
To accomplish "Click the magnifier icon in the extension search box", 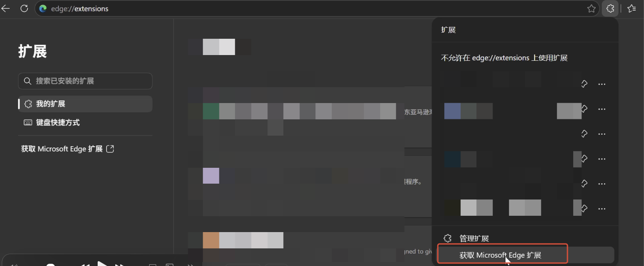I will coord(27,81).
